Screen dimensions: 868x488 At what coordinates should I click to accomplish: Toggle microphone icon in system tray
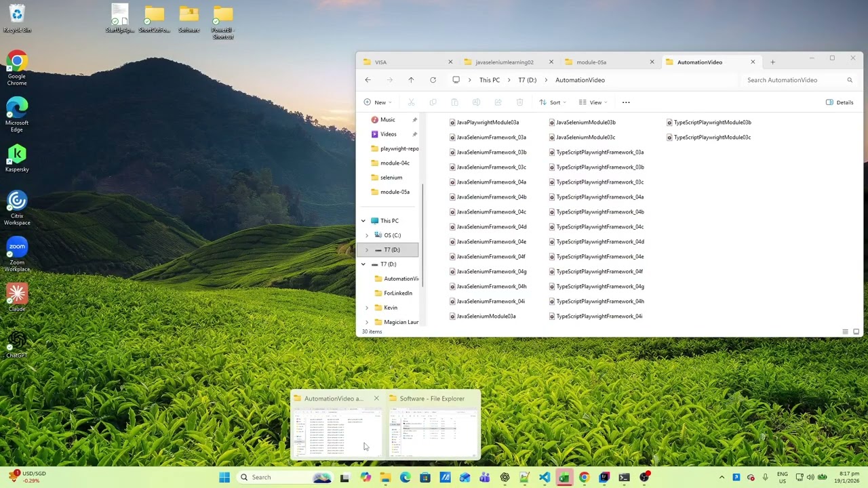(x=766, y=477)
